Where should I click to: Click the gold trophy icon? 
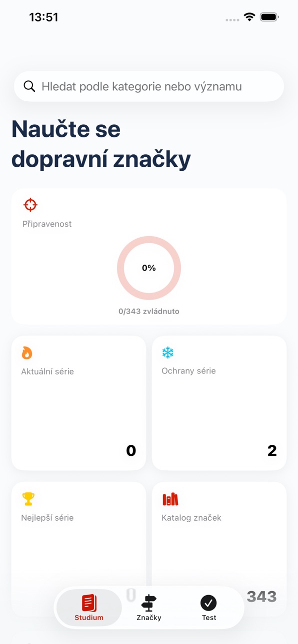(x=28, y=499)
